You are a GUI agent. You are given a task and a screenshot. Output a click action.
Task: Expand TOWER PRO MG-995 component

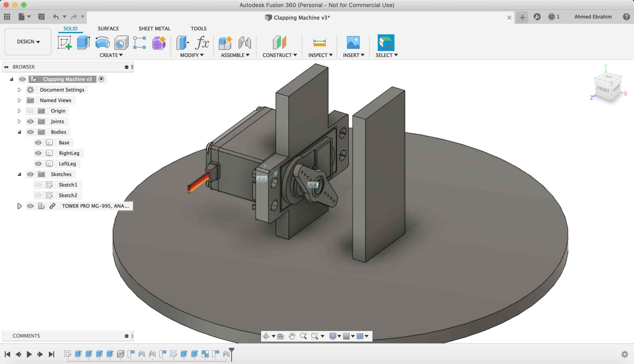(19, 206)
